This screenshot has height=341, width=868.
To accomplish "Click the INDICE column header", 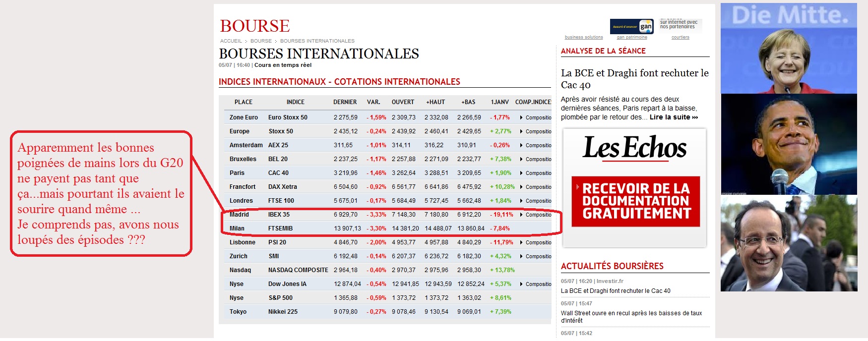I will pos(296,102).
